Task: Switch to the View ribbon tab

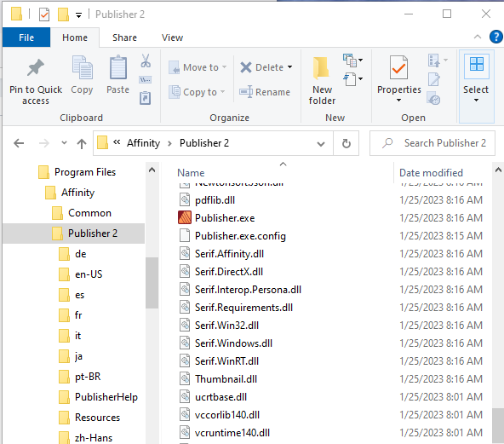Action: point(172,37)
